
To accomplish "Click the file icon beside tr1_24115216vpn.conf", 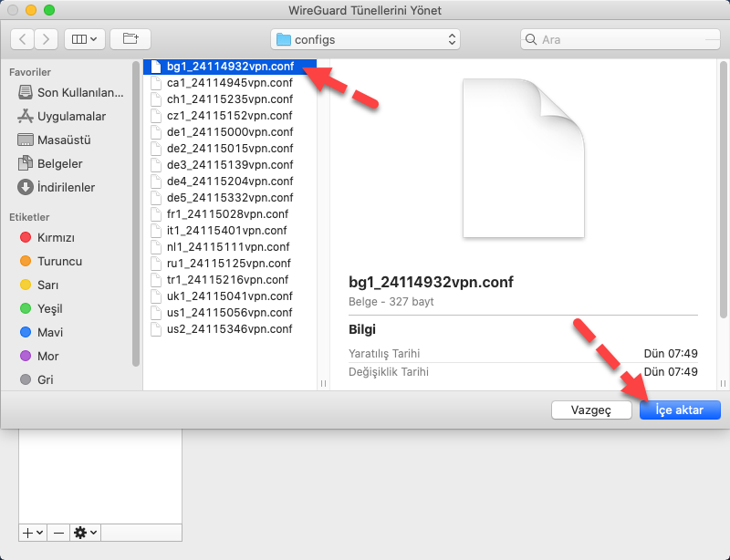I will [x=156, y=280].
